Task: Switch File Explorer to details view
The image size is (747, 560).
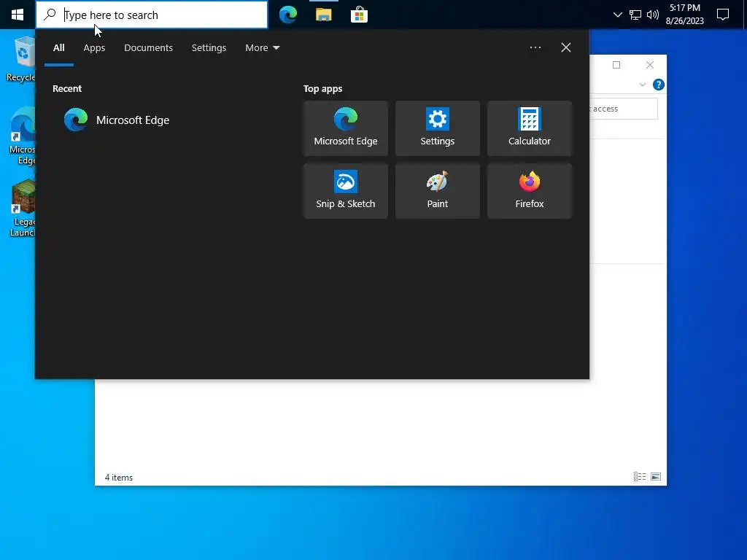Action: tap(639, 477)
